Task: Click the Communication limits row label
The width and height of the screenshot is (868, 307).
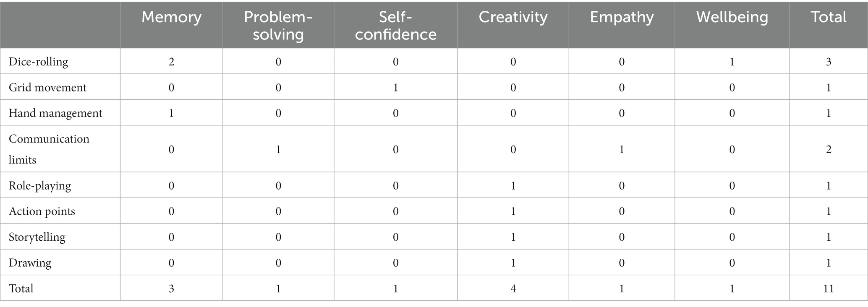Action: (x=49, y=149)
